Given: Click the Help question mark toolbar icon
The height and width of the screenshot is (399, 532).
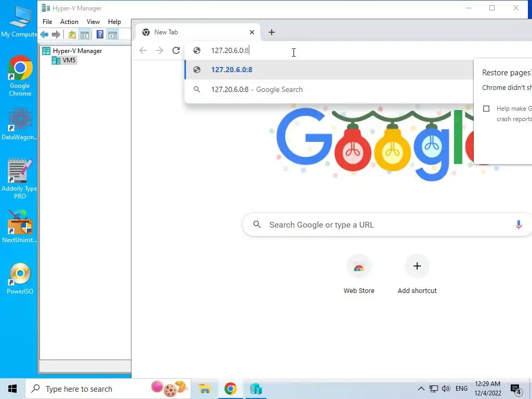Looking at the screenshot, I should [100, 34].
